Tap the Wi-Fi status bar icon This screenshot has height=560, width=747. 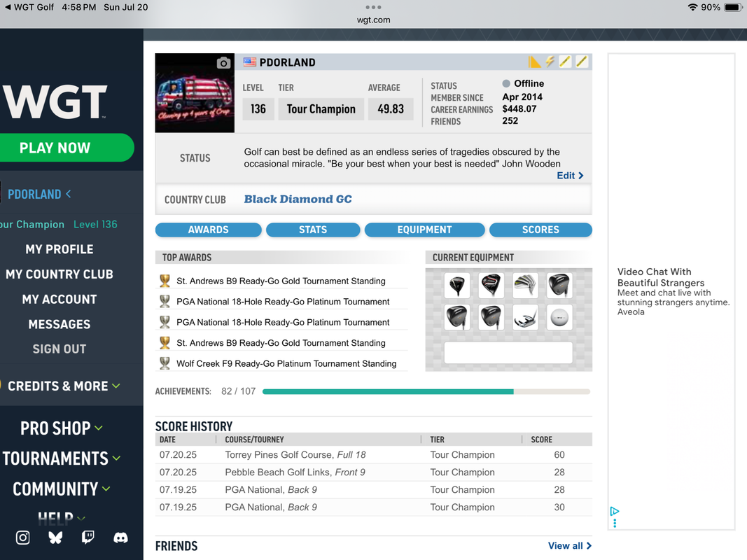pyautogui.click(x=692, y=7)
